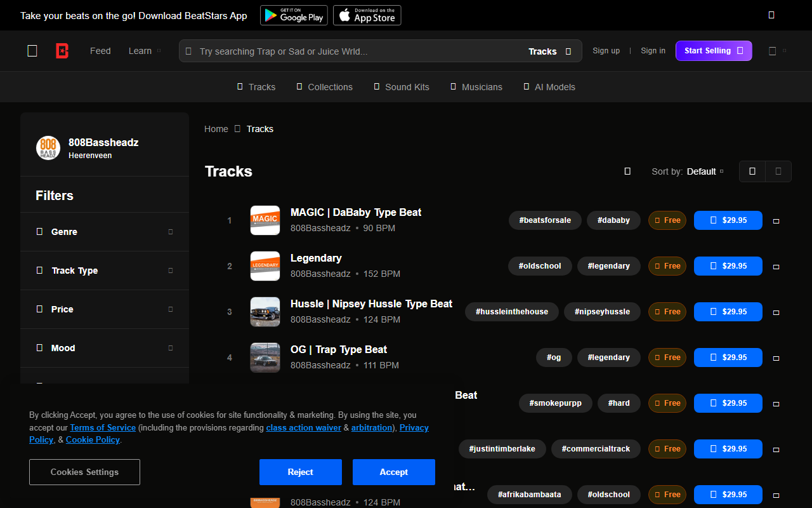Go to the Tracks tab

click(x=256, y=87)
